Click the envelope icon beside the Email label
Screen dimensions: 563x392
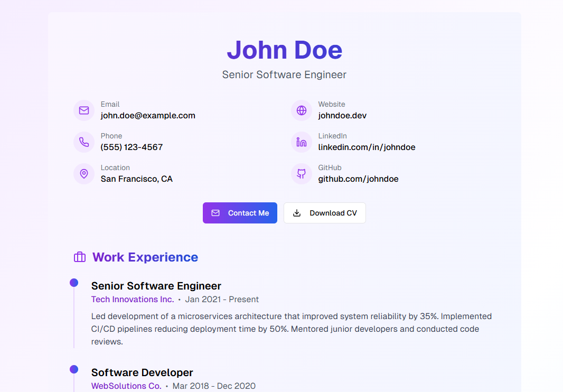tap(84, 110)
